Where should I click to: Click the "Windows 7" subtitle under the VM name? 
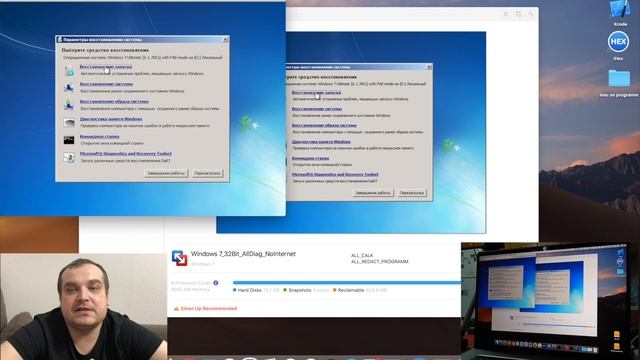[x=202, y=264]
